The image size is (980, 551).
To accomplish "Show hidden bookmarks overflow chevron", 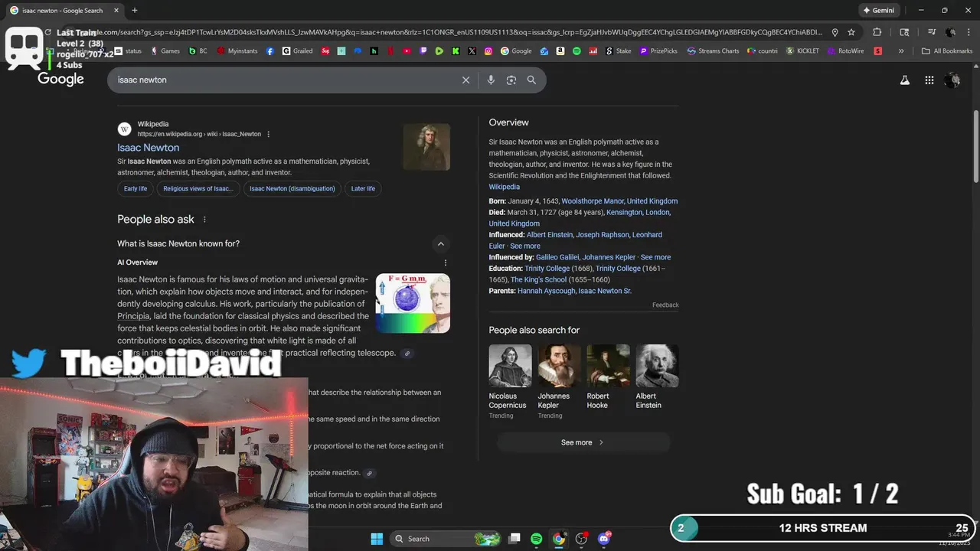I will point(901,51).
